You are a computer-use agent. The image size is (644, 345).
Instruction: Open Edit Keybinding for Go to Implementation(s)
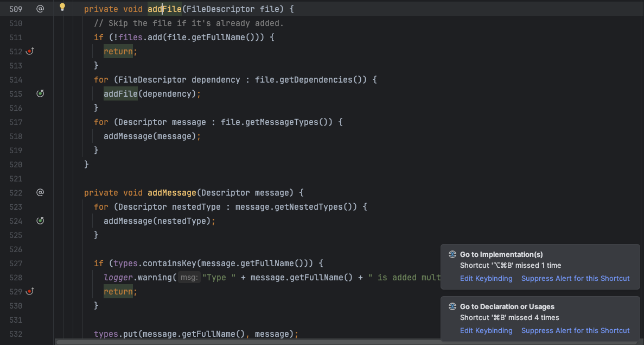point(486,278)
